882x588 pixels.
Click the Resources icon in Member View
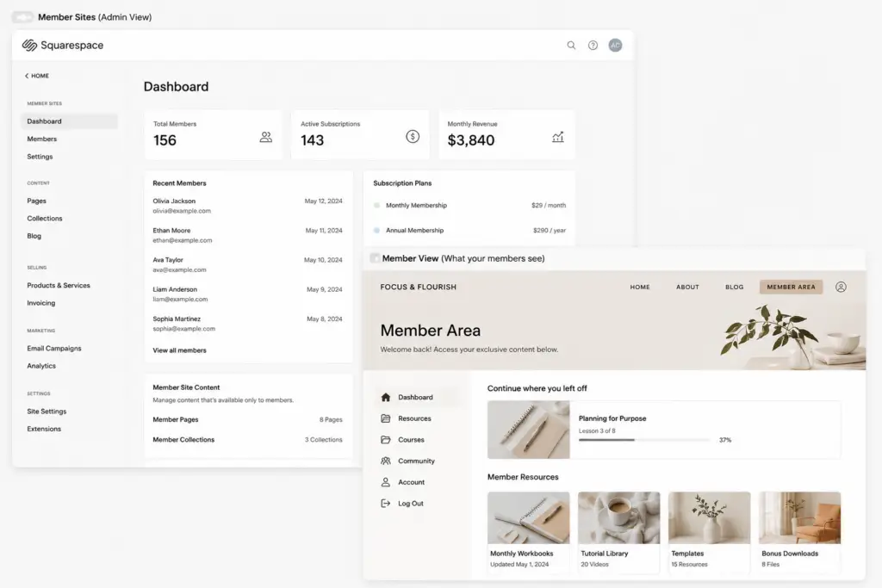pyautogui.click(x=385, y=418)
